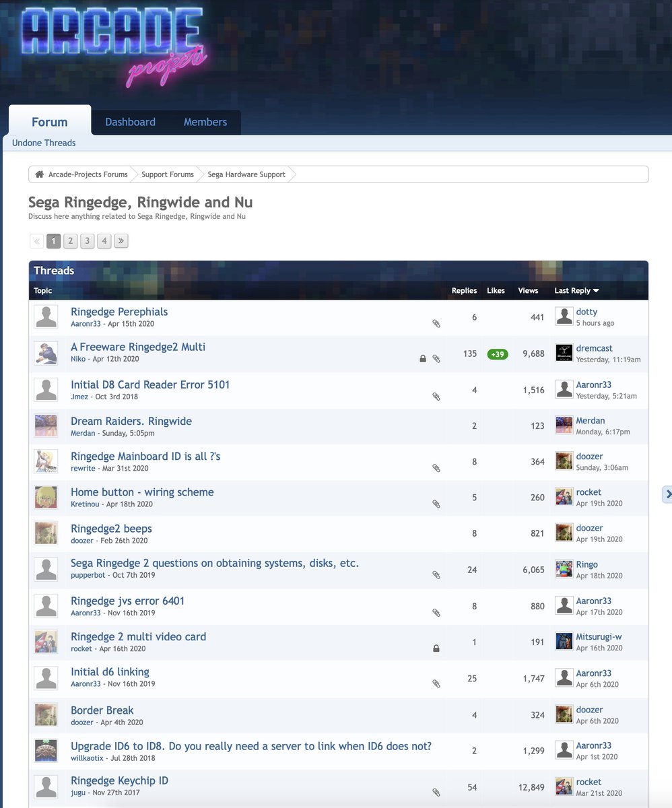Screen dimensions: 672x808
Task: Open Ringedge Mainboard ID is all ?'s
Action: tap(145, 456)
